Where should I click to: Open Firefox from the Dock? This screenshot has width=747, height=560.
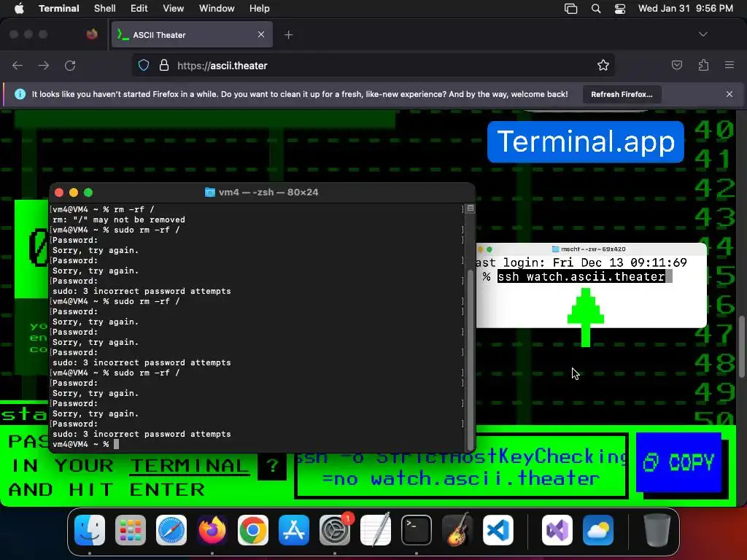click(212, 530)
